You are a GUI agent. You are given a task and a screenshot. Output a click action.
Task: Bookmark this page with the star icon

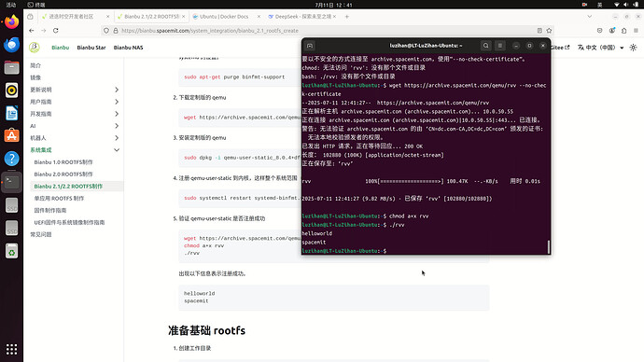[x=549, y=31]
